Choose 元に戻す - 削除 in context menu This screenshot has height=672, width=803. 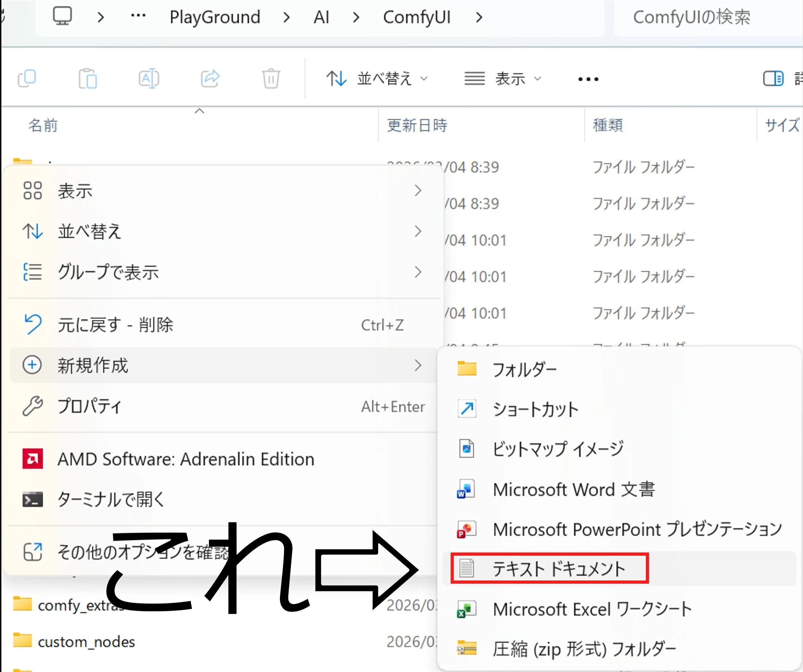click(x=223, y=325)
